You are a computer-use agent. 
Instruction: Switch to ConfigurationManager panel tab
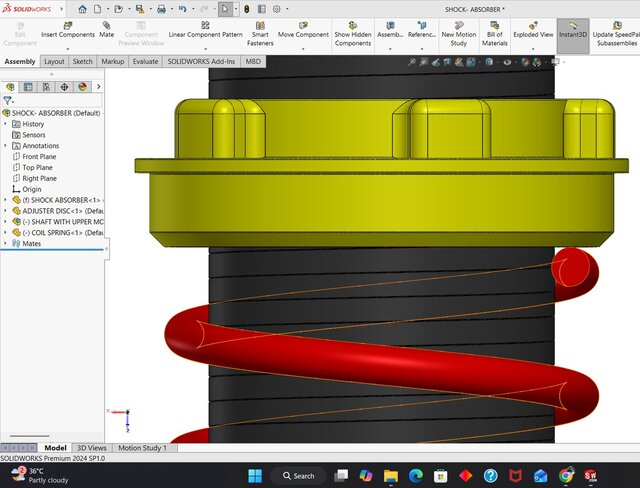click(x=46, y=87)
